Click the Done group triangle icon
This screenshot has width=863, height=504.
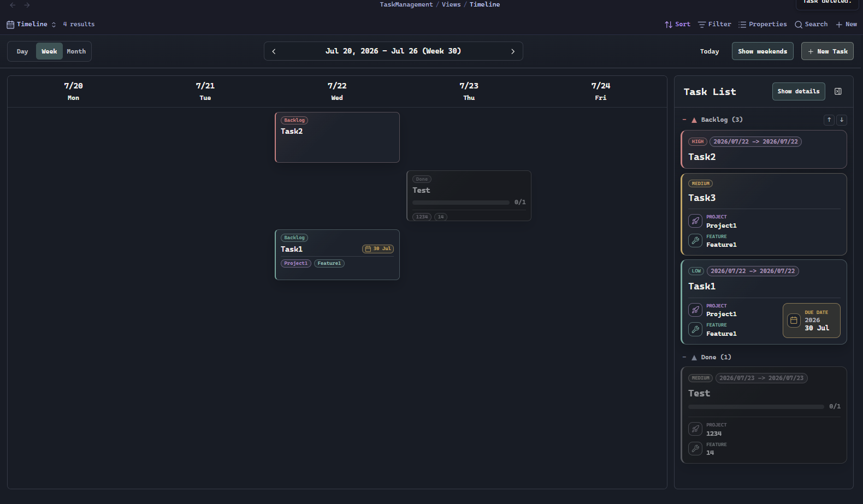(x=694, y=358)
